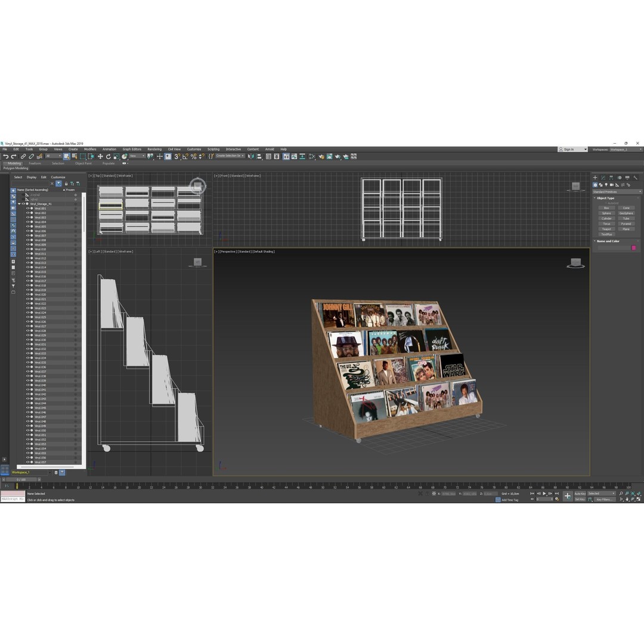644x644 pixels.
Task: Go to the end frame button
Action: [557, 493]
